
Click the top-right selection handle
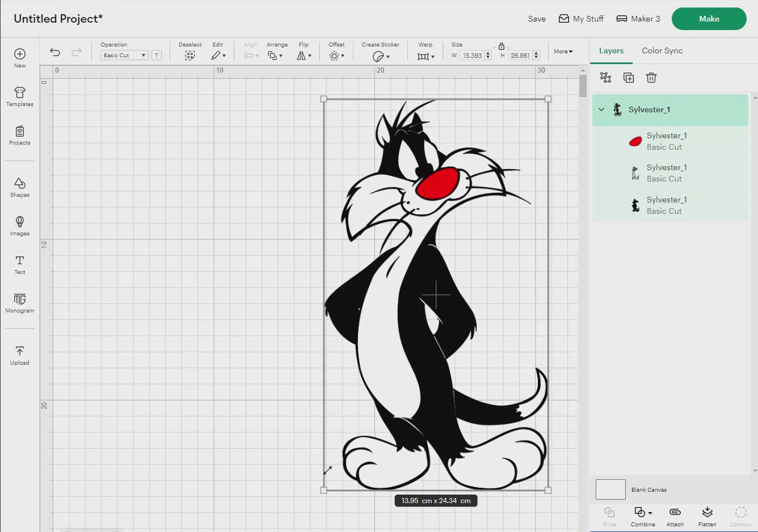click(548, 99)
